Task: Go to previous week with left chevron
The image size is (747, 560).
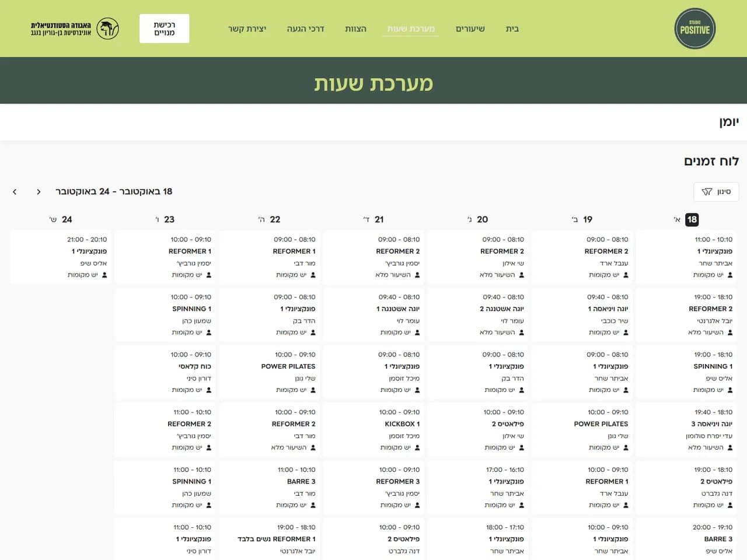Action: point(15,191)
